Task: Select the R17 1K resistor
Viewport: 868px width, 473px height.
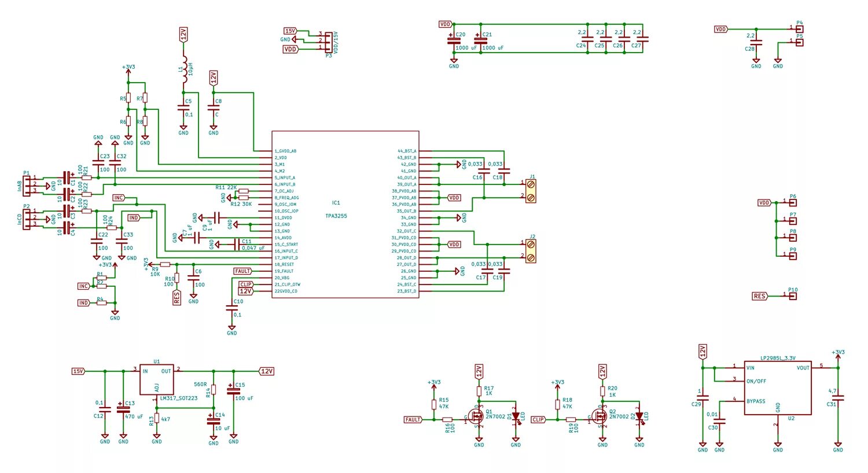Action: [479, 391]
